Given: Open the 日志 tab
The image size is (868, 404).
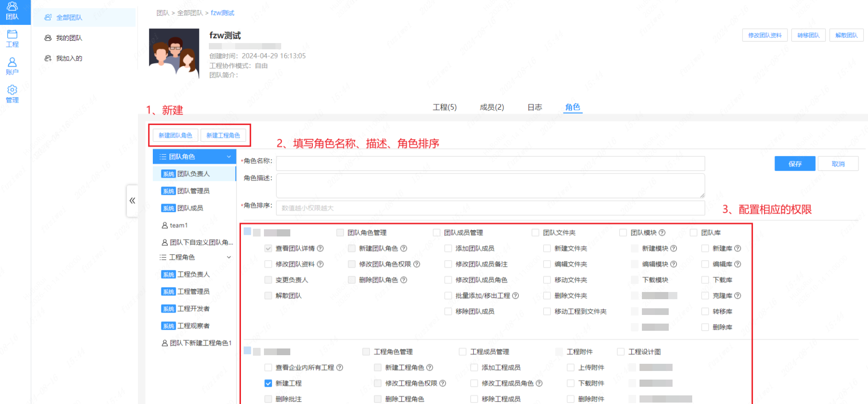Looking at the screenshot, I should 535,107.
